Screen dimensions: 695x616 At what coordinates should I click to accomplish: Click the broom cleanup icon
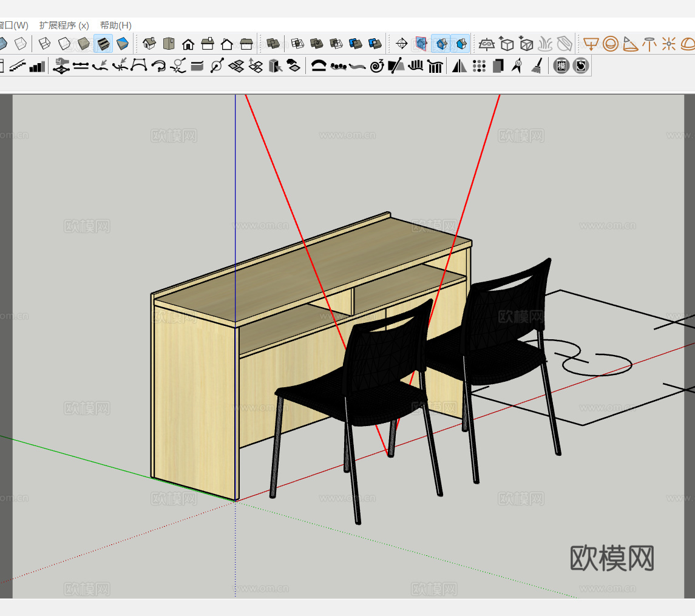coord(536,66)
